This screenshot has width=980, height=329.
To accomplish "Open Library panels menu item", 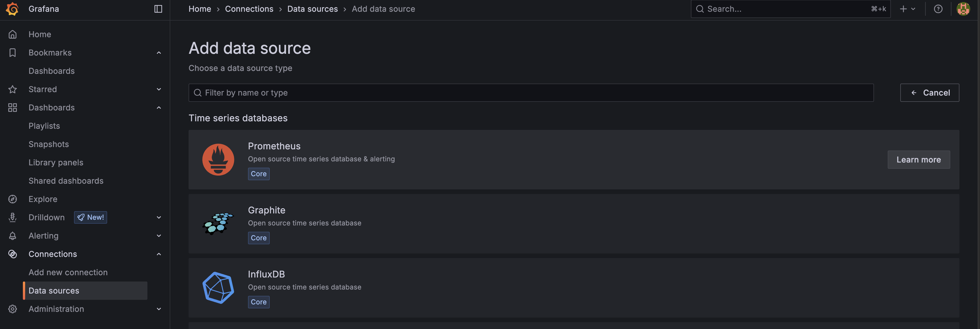I will click(x=56, y=162).
